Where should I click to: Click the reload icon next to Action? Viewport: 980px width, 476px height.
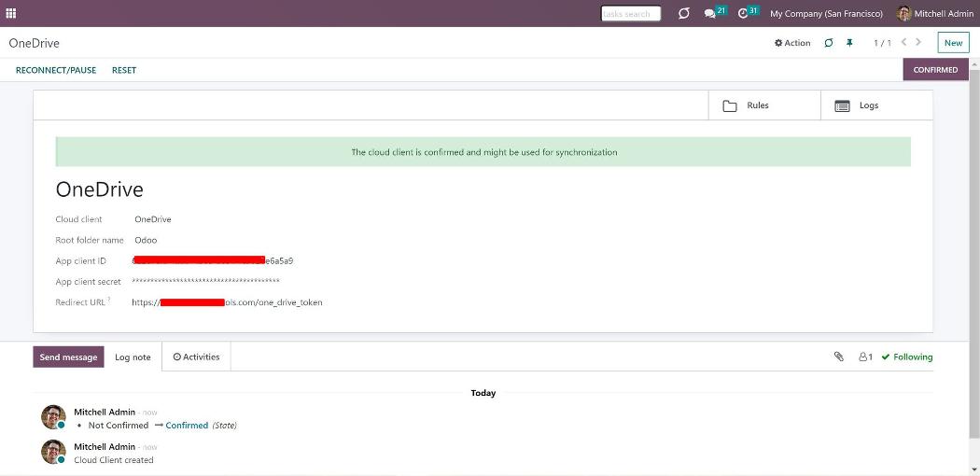pyautogui.click(x=829, y=43)
